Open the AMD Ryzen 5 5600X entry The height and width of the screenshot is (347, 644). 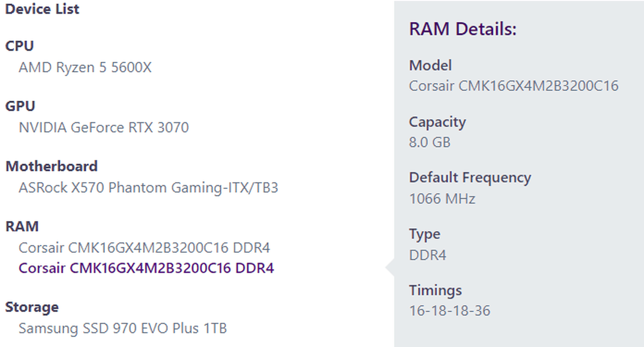tap(85, 67)
